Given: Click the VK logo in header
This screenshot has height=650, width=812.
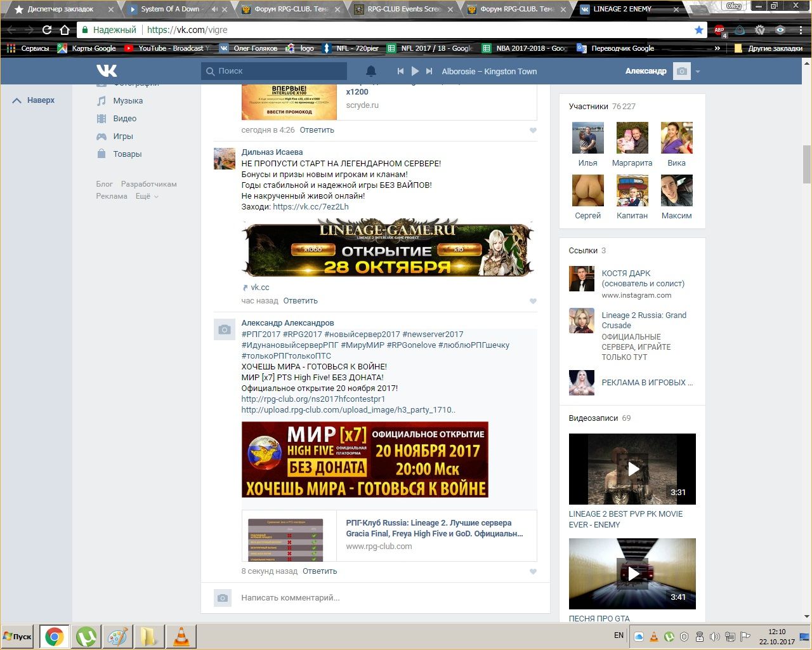Looking at the screenshot, I should (x=107, y=71).
